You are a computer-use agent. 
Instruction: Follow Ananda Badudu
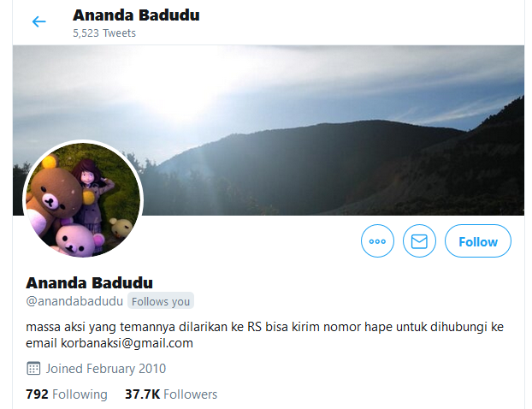coord(478,241)
